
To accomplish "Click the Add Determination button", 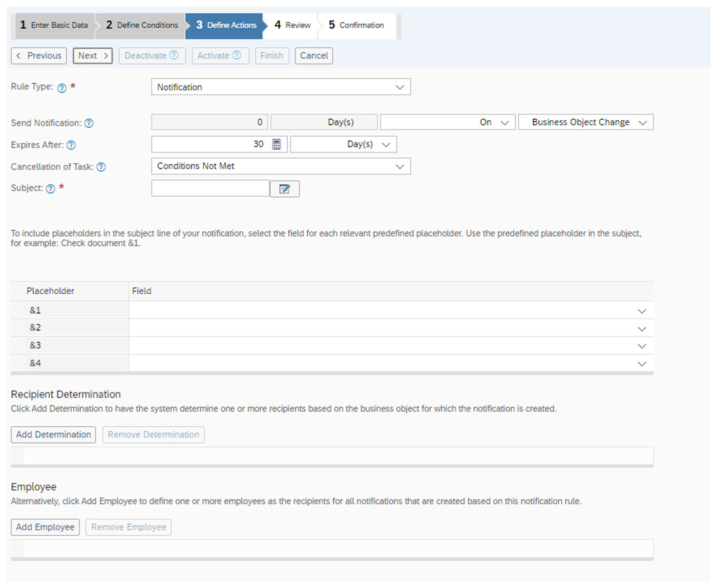I will [x=53, y=435].
